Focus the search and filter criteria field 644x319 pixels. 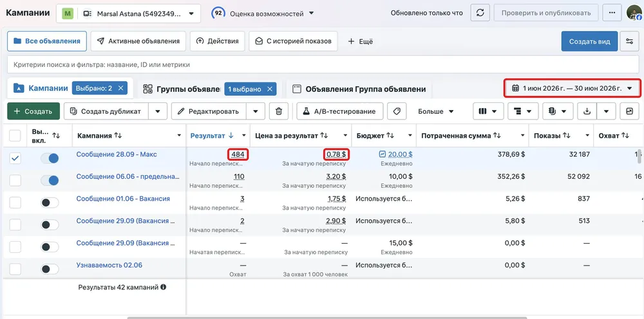point(323,65)
